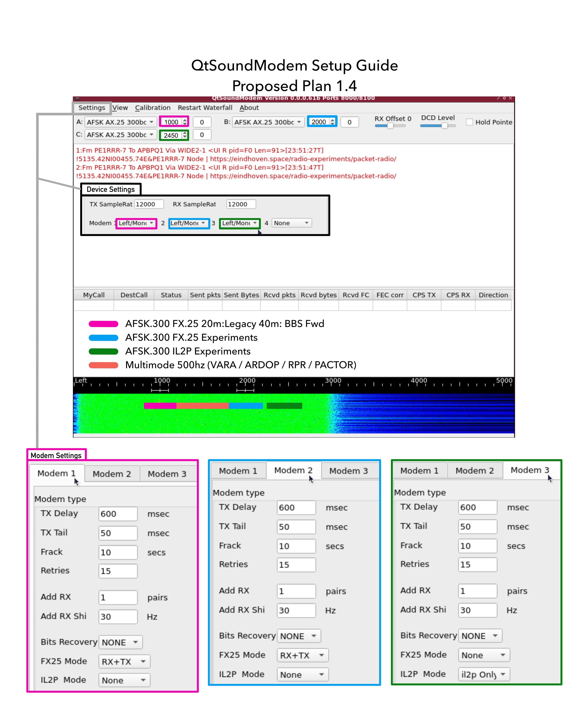Expand modem B type dropdown
The image size is (588, 706).
[x=268, y=122]
